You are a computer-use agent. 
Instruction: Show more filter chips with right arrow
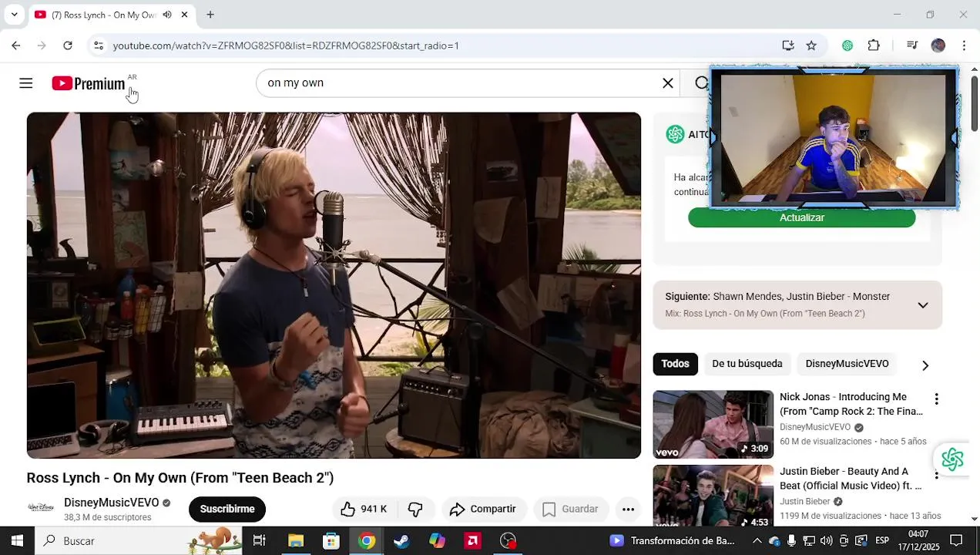925,365
